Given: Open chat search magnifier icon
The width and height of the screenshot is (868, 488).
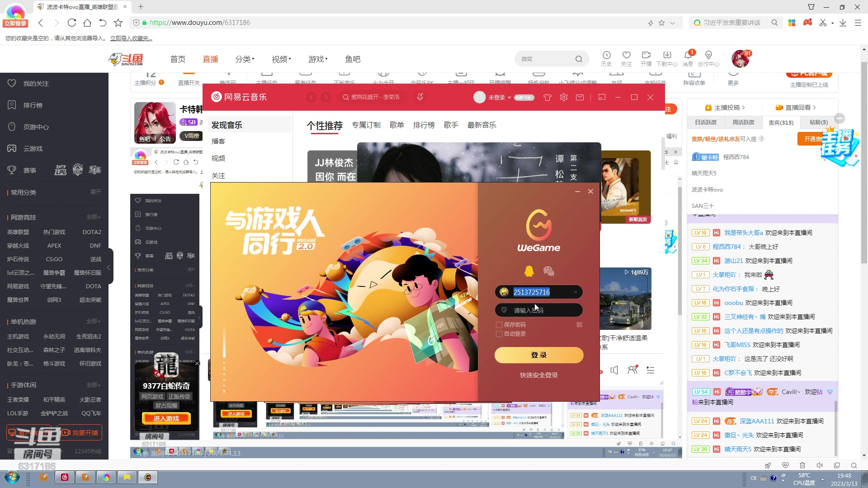Looking at the screenshot, I should 854,465.
